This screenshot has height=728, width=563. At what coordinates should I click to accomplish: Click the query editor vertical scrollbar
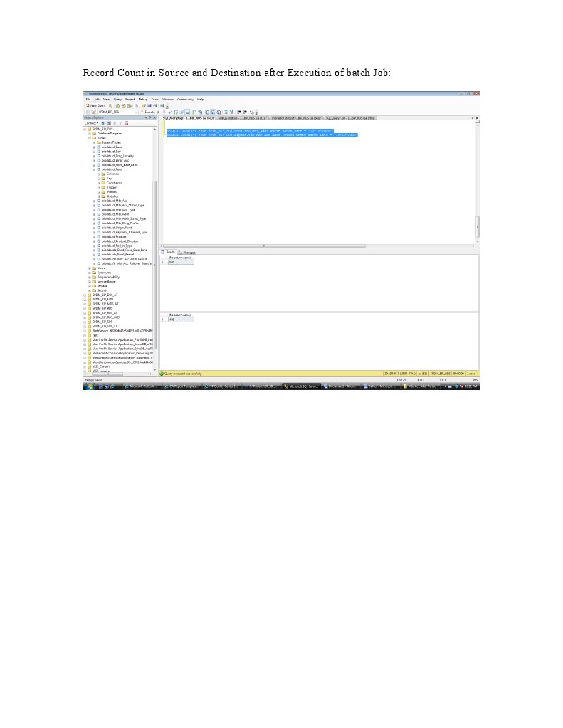[x=478, y=226]
